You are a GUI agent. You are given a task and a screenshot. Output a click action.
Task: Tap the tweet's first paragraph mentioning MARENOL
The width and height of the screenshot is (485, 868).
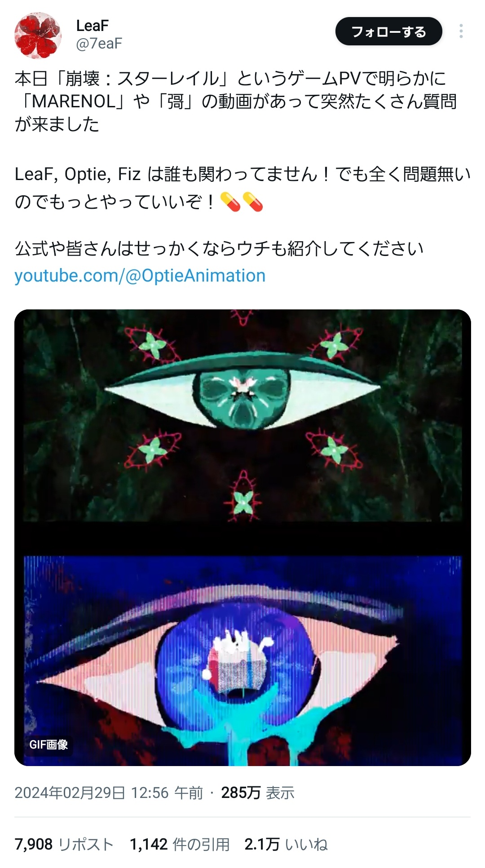point(236,101)
